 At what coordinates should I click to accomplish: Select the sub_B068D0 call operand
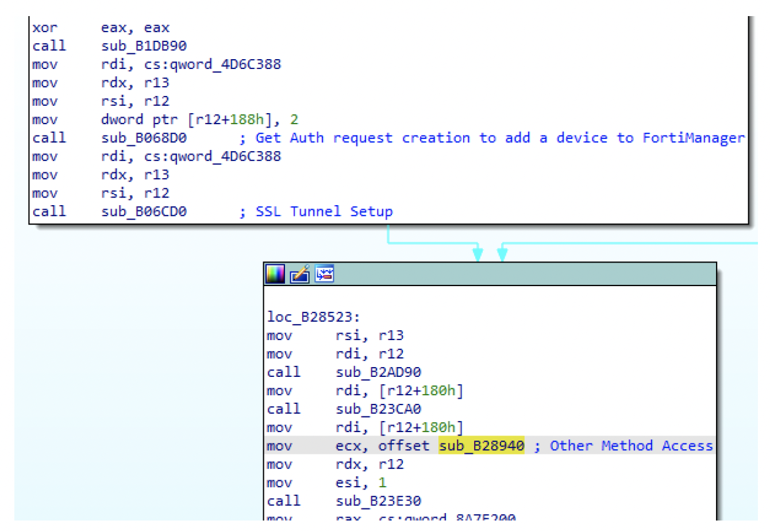[144, 138]
